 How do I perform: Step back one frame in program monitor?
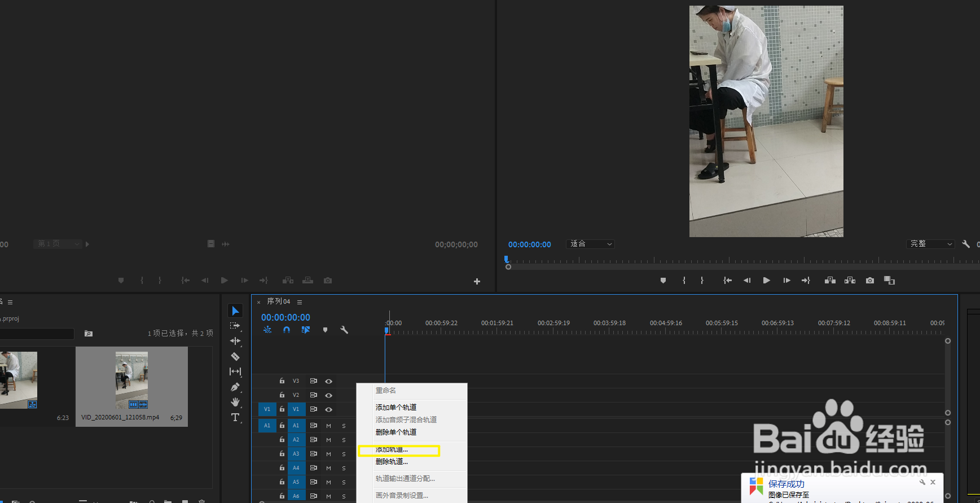[747, 281]
